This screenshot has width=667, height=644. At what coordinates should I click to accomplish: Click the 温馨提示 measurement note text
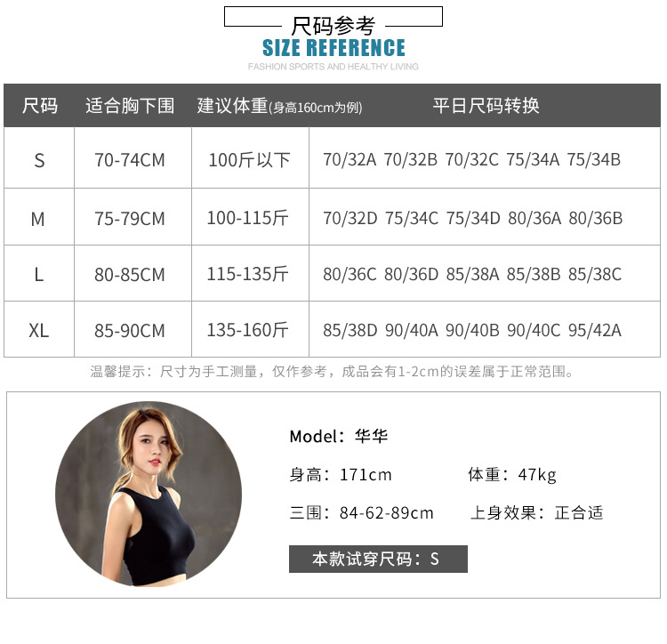[333, 372]
